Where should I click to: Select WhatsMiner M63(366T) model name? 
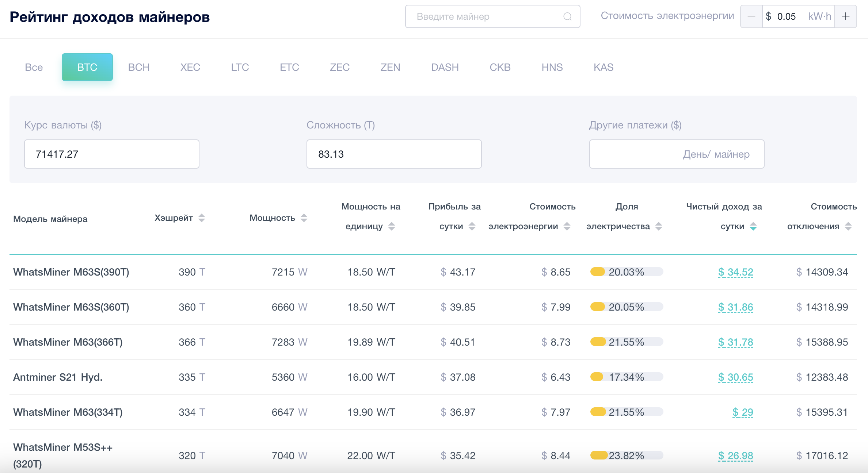pos(68,342)
